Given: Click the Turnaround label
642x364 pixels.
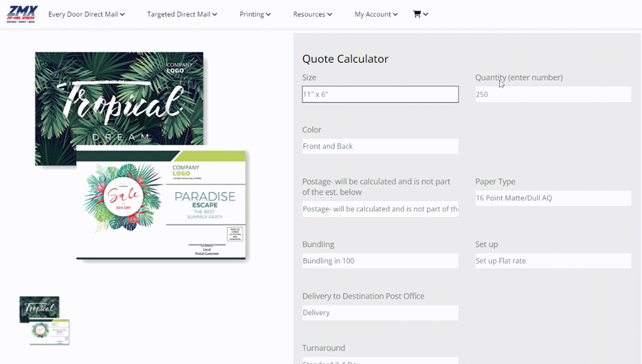Looking at the screenshot, I should click(324, 348).
